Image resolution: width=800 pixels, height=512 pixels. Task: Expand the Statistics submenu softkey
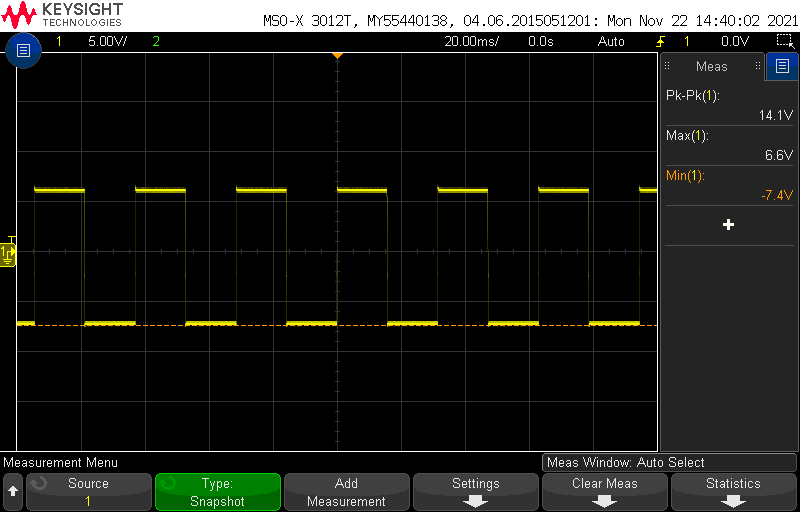pos(733,492)
